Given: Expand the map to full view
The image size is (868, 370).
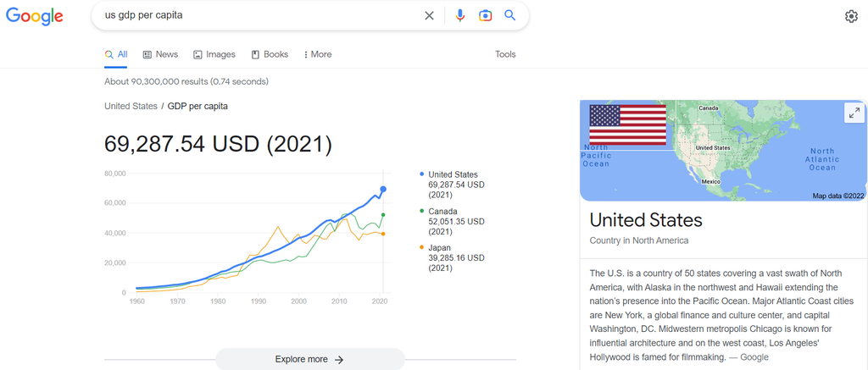Looking at the screenshot, I should (x=853, y=113).
